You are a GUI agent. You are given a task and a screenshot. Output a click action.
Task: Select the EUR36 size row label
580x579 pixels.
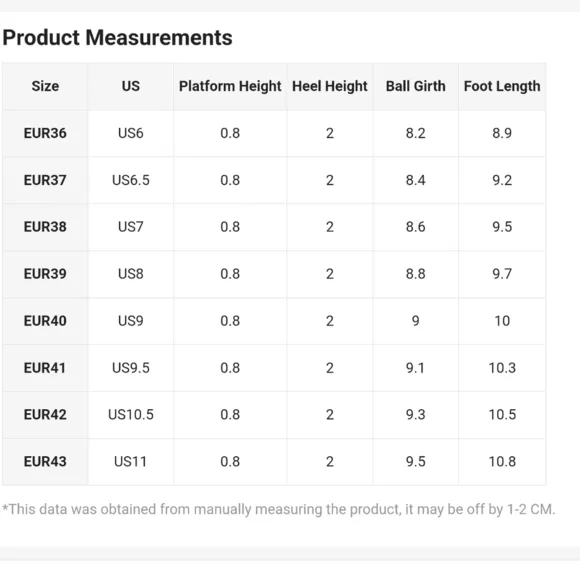(x=45, y=133)
